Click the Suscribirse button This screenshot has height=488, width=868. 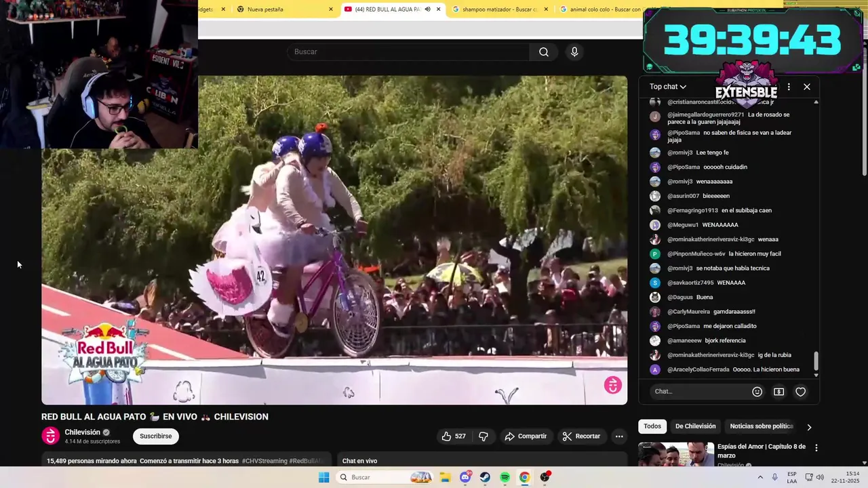156,436
